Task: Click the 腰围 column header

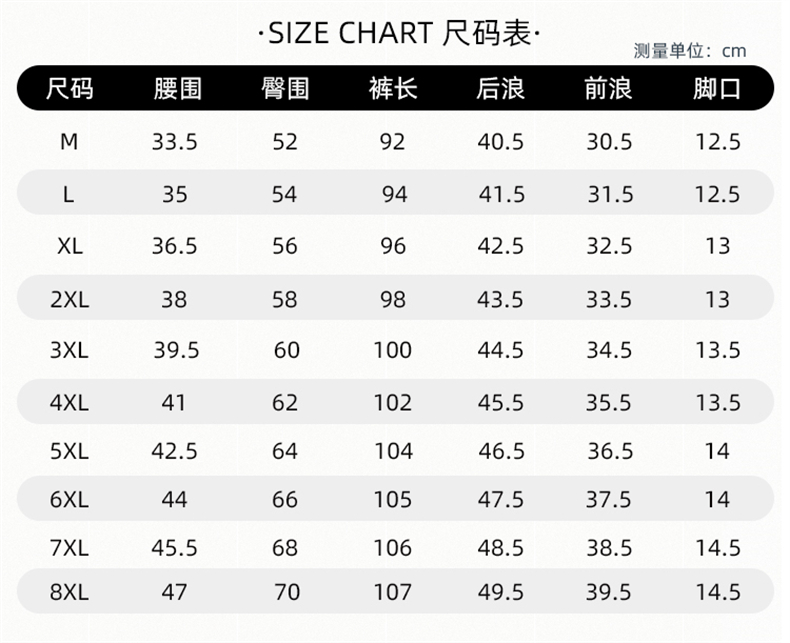Action: 177,89
